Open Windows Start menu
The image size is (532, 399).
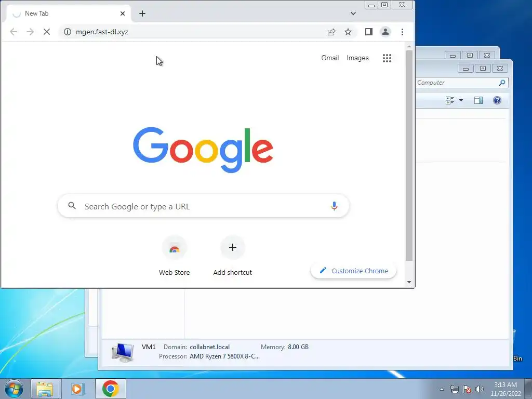[14, 389]
